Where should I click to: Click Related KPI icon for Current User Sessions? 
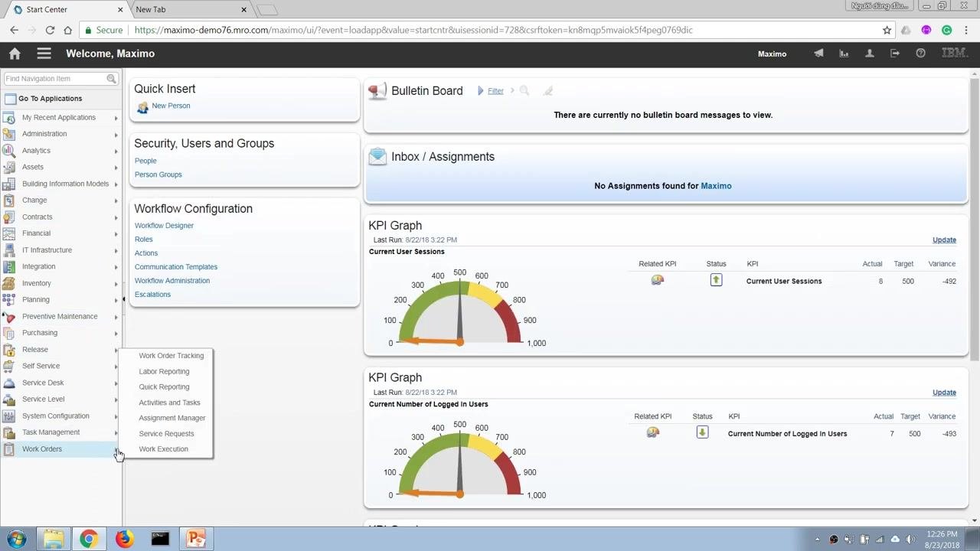pyautogui.click(x=657, y=281)
